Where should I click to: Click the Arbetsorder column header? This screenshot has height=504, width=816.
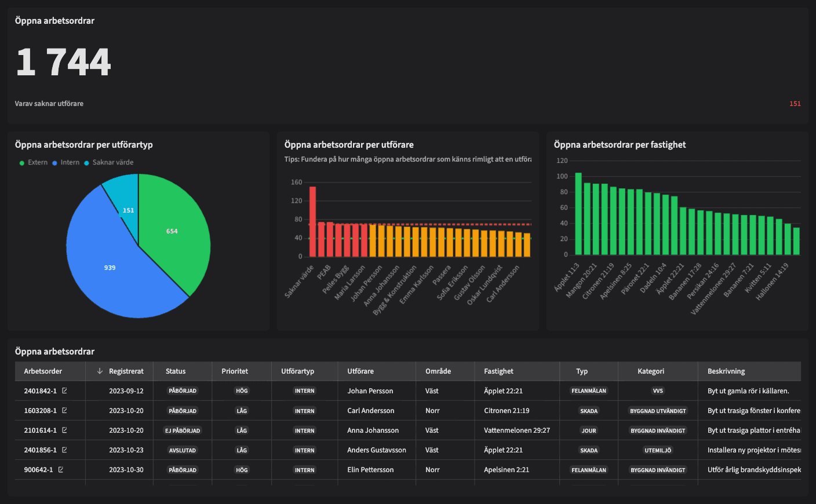(43, 371)
